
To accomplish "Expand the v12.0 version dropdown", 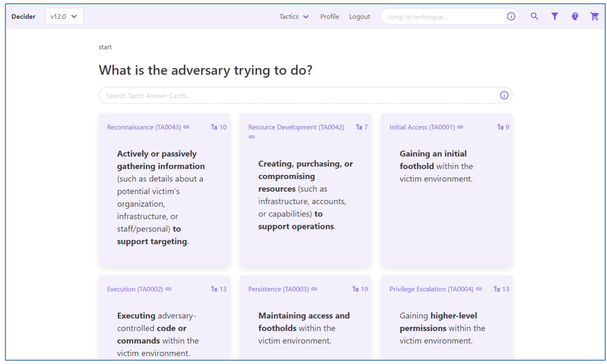I will (64, 16).
